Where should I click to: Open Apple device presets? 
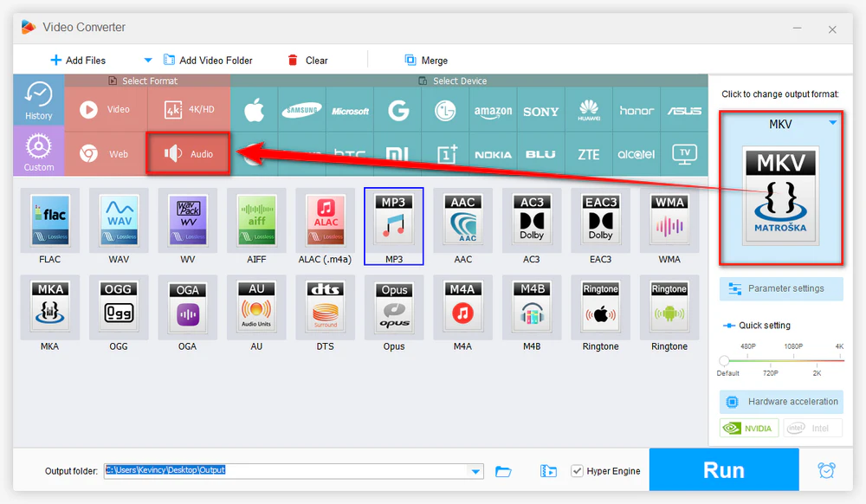point(254,109)
